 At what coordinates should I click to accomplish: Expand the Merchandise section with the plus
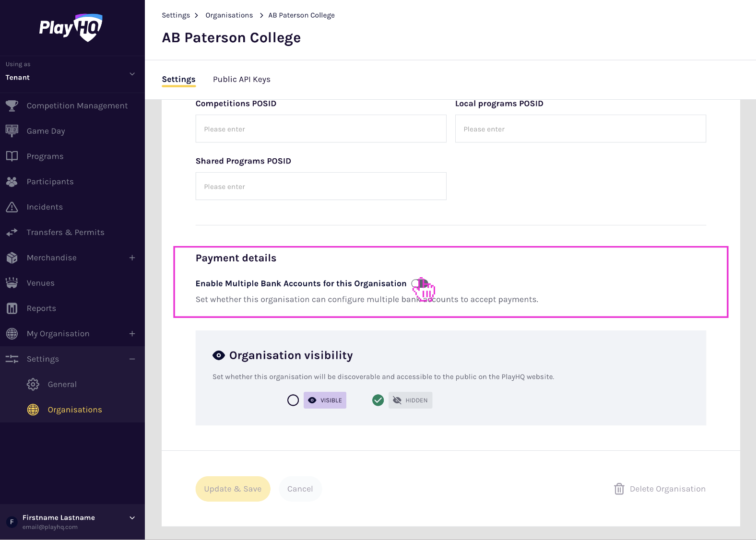click(x=132, y=258)
